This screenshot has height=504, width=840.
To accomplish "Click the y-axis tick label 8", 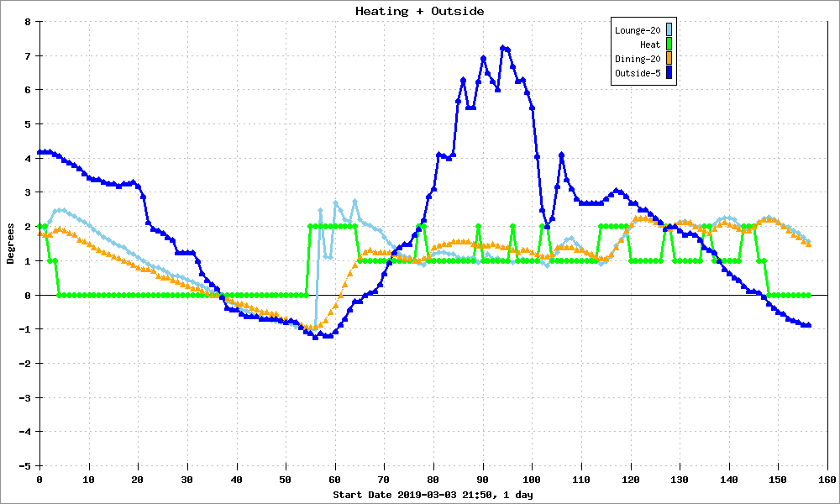I will point(28,22).
